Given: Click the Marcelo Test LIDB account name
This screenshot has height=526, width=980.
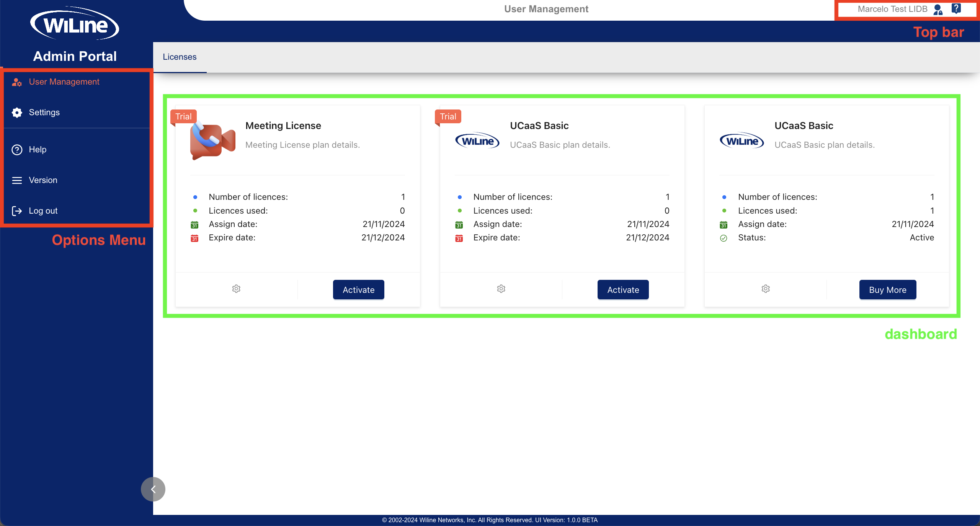Looking at the screenshot, I should pyautogui.click(x=892, y=9).
